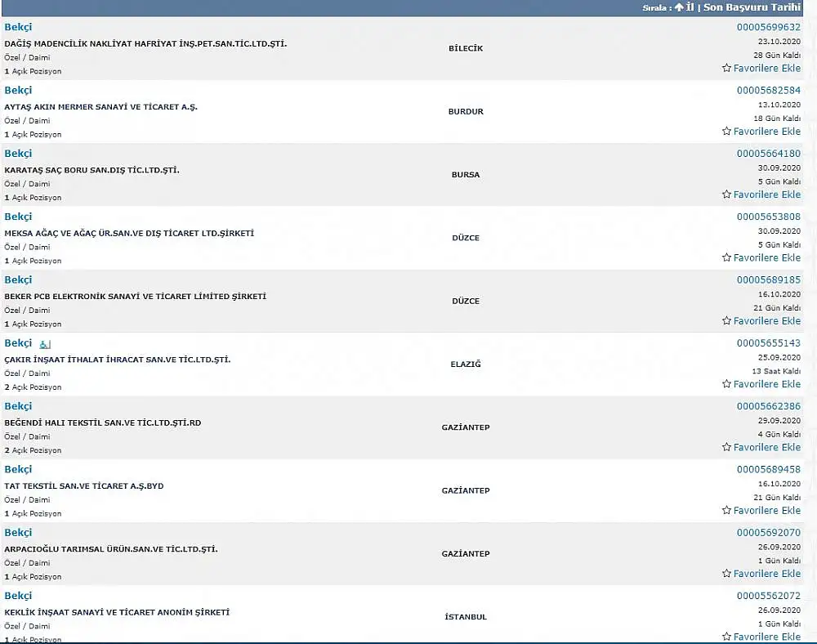Sort by Son Başvuru Tarihi
Screen dimensions: 817x644
[x=752, y=7]
